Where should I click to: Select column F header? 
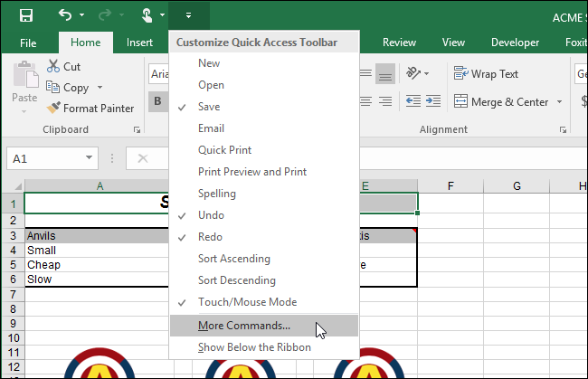coord(450,186)
